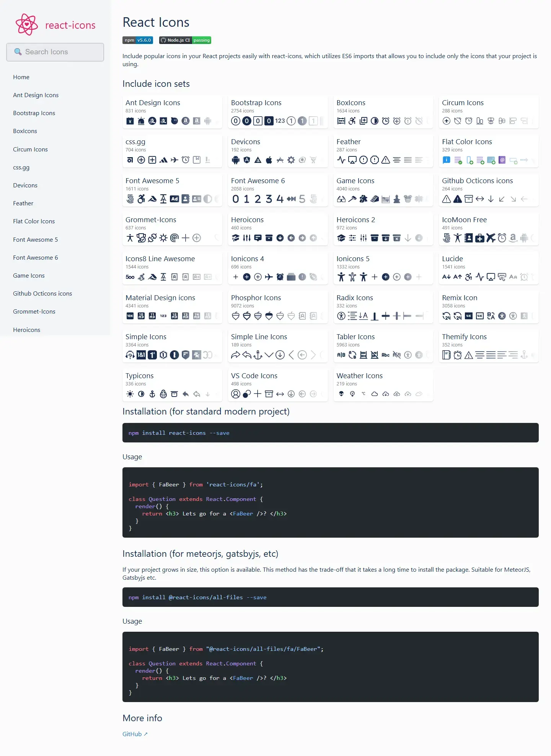The height and width of the screenshot is (756, 551).
Task: Select the sun brightness icon in Typicons card
Action: (x=130, y=394)
